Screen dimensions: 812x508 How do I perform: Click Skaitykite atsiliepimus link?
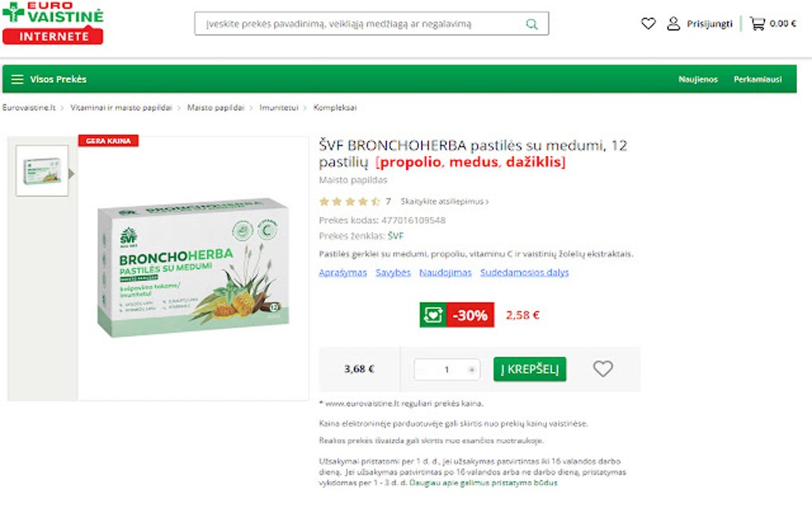click(444, 201)
